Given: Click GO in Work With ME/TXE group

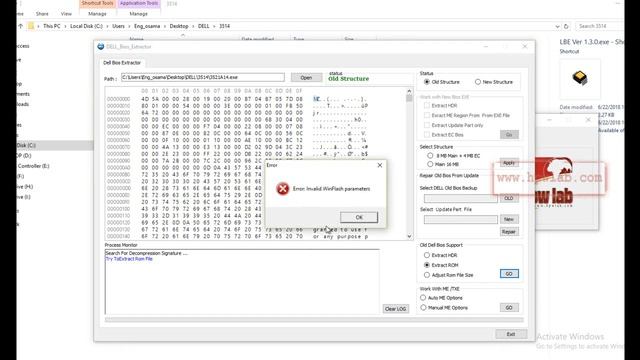Looking at the screenshot, I should click(509, 307).
